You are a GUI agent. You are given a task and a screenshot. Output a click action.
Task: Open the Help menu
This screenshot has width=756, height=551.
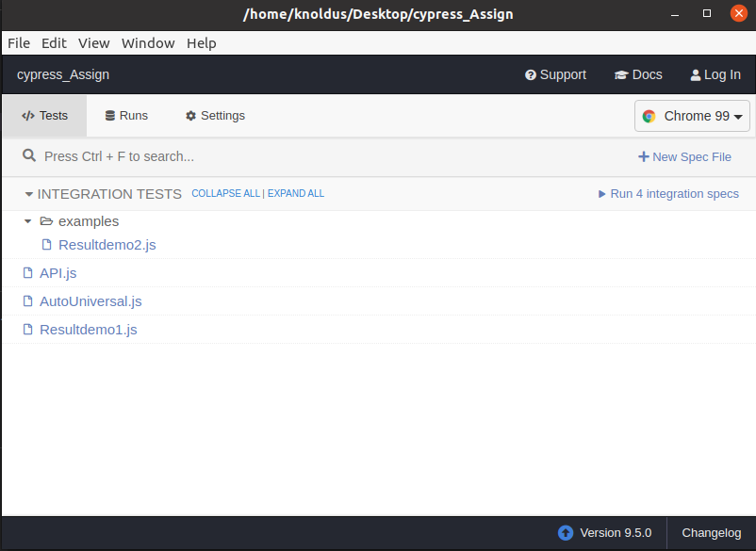tap(202, 43)
